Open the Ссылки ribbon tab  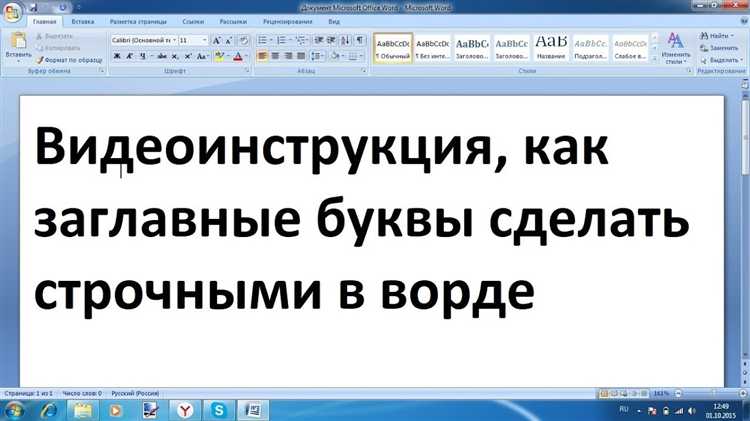(x=193, y=22)
